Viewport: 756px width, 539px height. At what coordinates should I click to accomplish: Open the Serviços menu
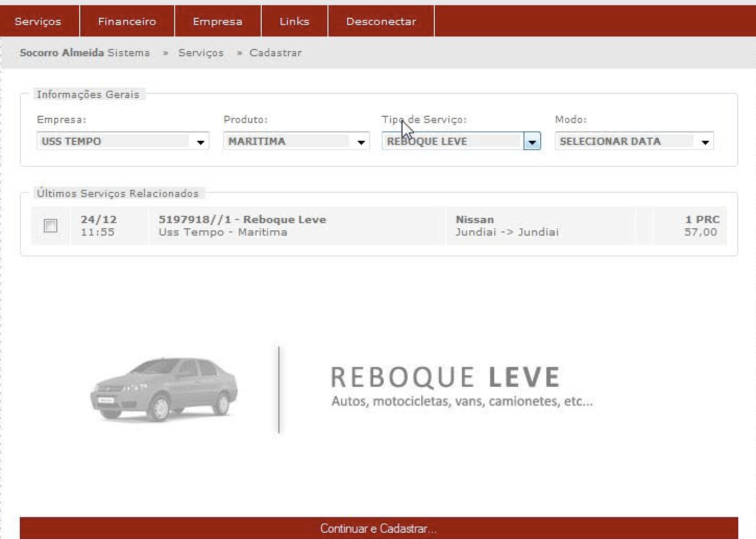[x=38, y=21]
